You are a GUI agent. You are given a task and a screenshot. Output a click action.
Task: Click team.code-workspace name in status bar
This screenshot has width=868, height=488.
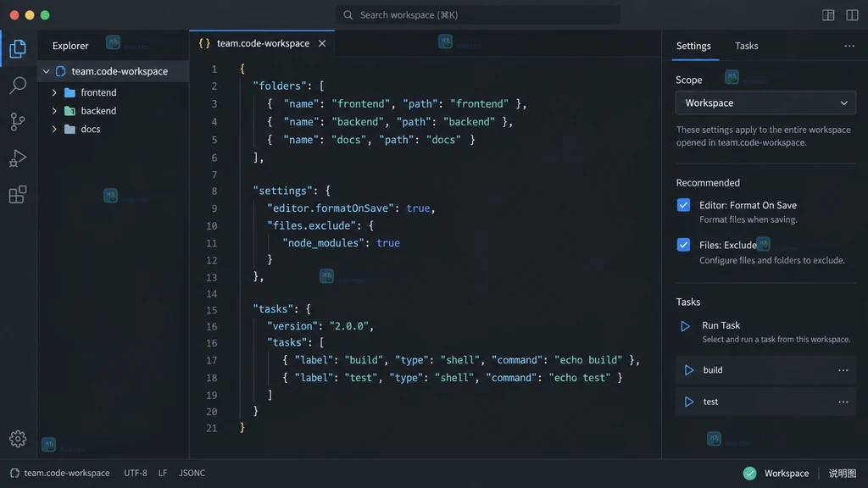66,473
